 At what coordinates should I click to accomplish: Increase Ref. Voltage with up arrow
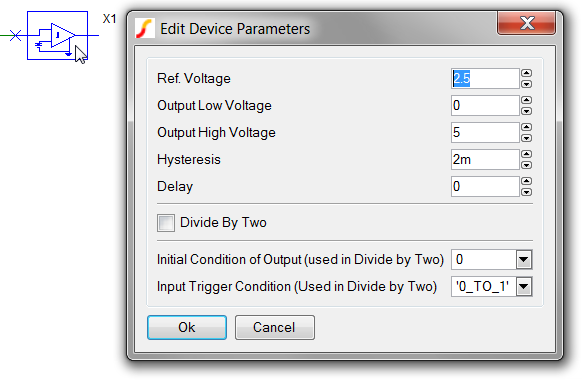click(x=526, y=73)
